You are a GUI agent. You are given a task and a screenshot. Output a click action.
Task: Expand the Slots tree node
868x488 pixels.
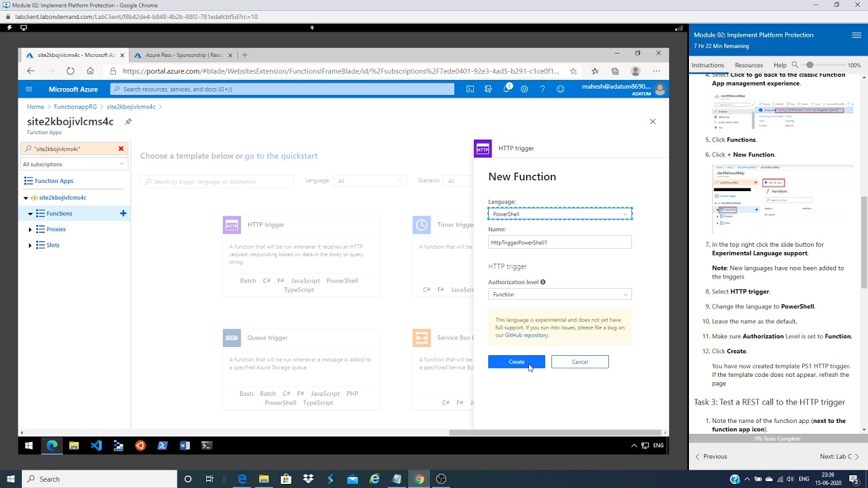pyautogui.click(x=31, y=245)
